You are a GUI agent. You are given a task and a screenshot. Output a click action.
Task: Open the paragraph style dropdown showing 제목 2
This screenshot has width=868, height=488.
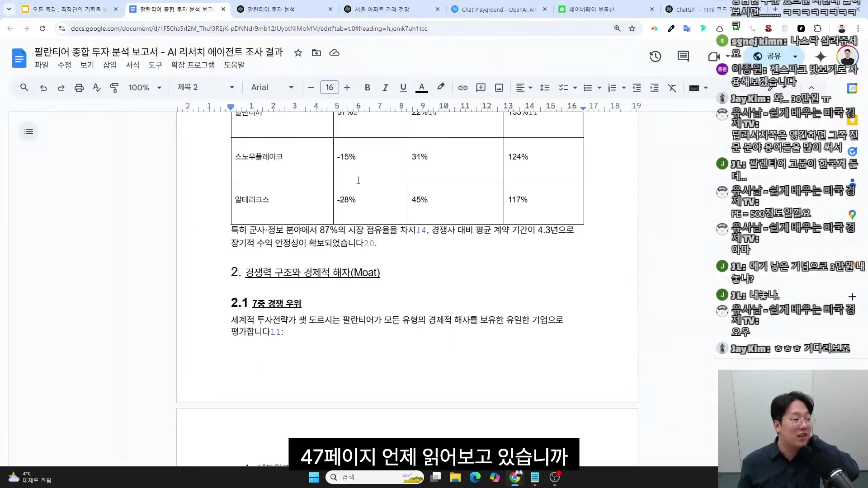(206, 87)
